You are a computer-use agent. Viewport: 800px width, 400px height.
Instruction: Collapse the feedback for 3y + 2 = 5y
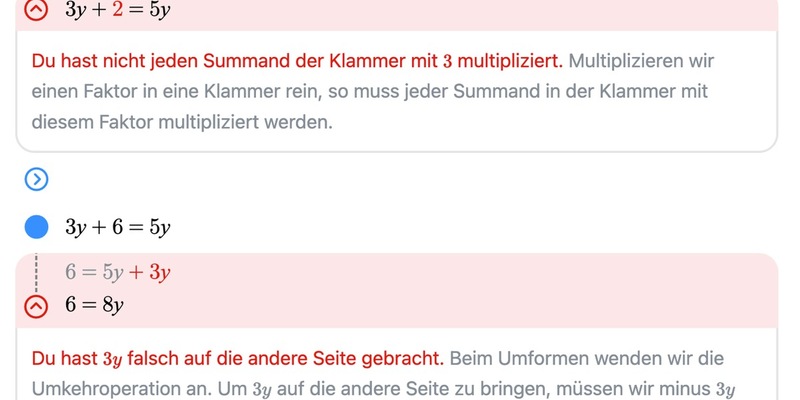tap(36, 11)
